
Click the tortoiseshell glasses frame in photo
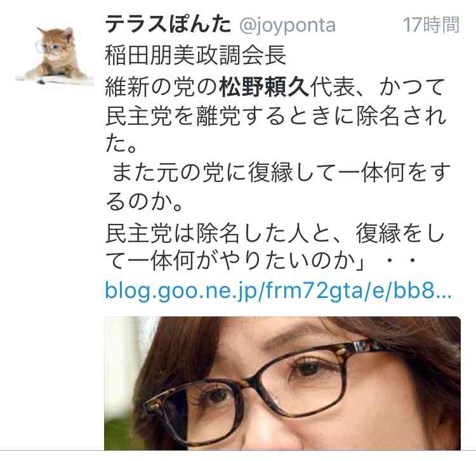(x=273, y=384)
